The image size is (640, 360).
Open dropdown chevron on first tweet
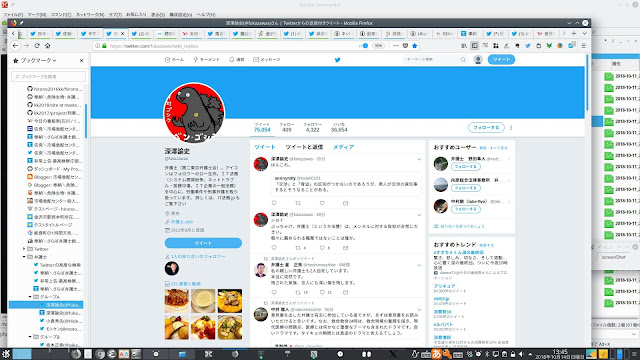419,159
